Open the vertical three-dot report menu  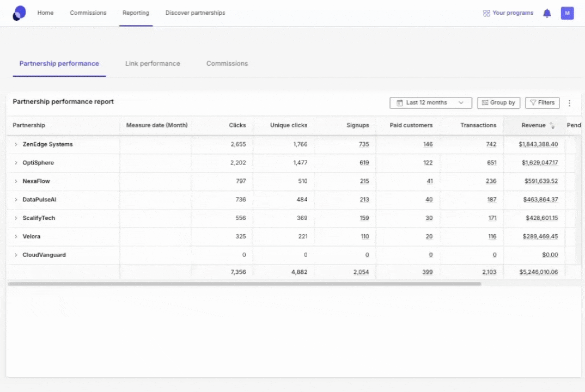tap(569, 103)
